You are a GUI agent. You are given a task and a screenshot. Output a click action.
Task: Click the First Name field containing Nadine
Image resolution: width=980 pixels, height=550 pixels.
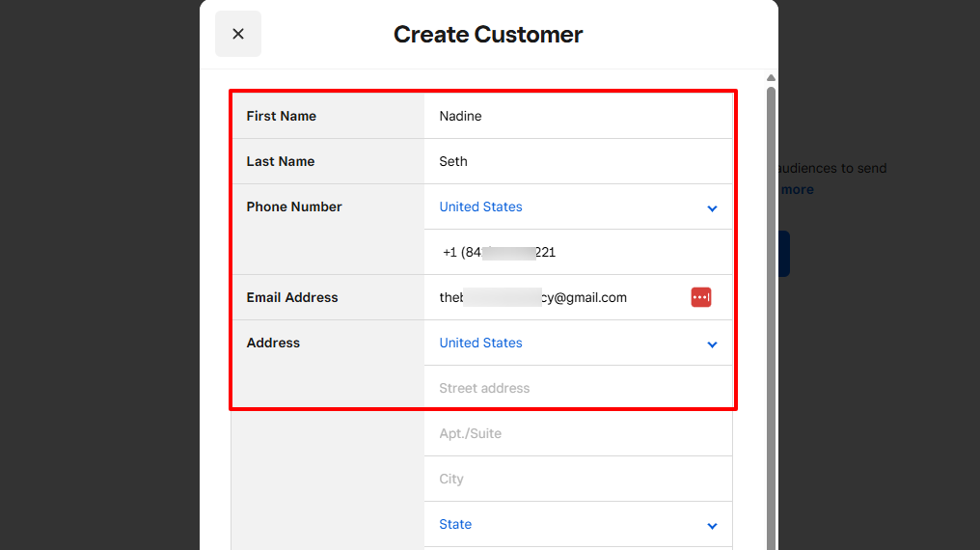pos(578,116)
